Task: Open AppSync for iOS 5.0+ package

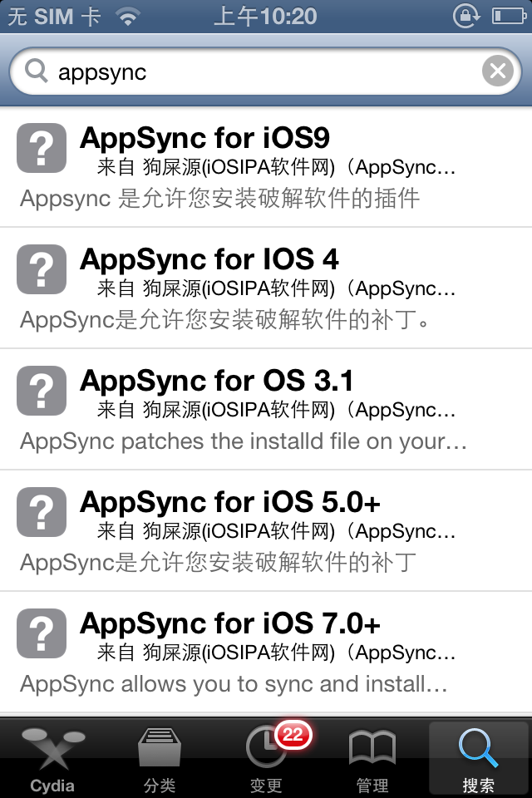Action: (x=266, y=531)
